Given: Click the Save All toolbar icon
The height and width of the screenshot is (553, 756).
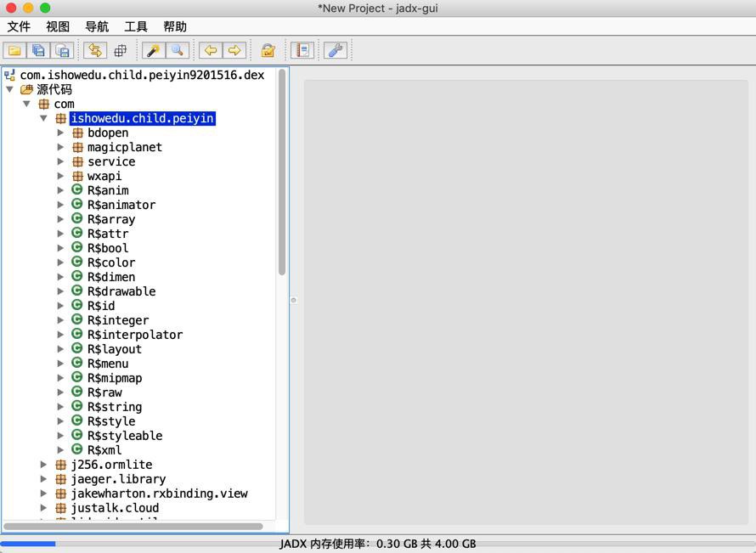Looking at the screenshot, I should (x=38, y=50).
